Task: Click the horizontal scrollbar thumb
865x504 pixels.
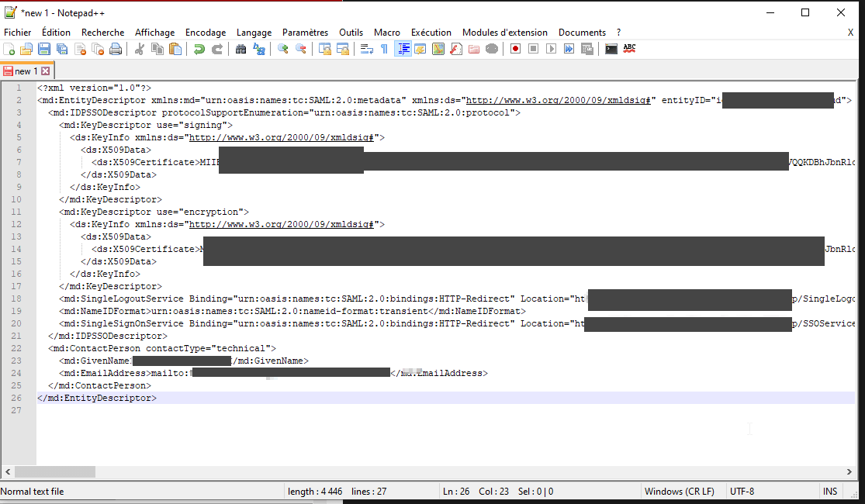Action: (x=55, y=472)
